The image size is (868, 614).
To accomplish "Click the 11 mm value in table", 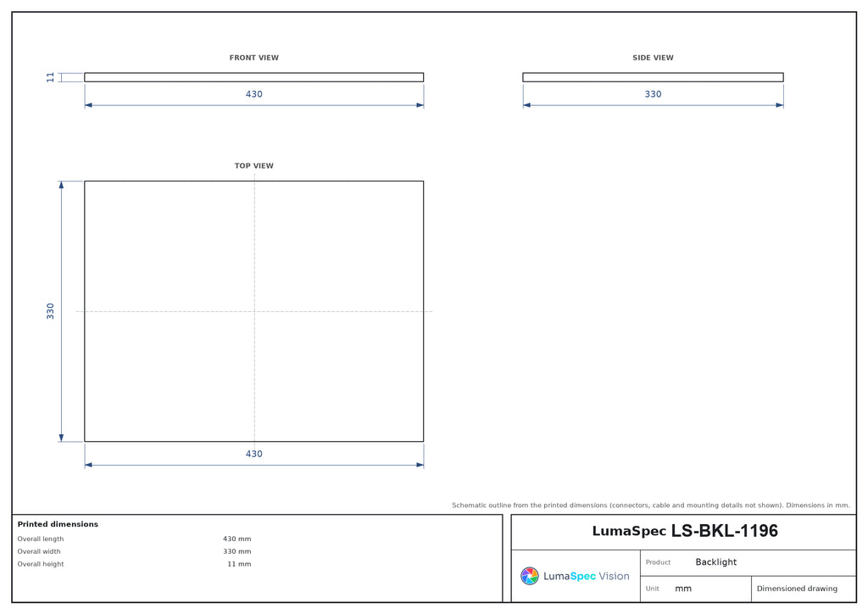I will [x=239, y=564].
